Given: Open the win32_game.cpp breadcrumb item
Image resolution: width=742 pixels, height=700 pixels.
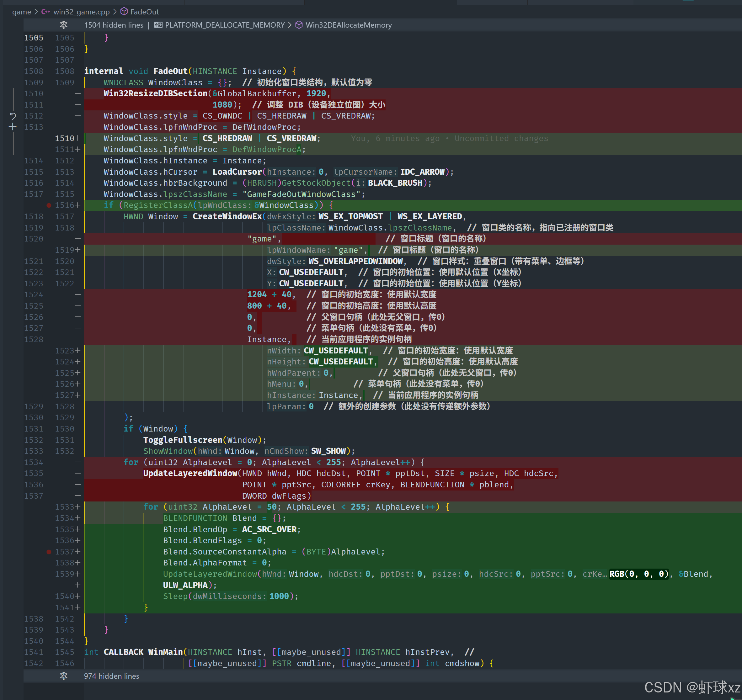Looking at the screenshot, I should (x=81, y=12).
